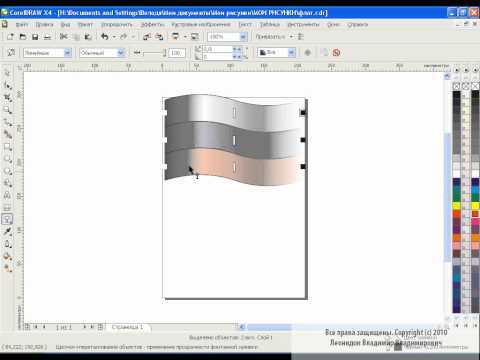Click the Print toolbar icon
Screen dimensions: 480x360
point(47,37)
